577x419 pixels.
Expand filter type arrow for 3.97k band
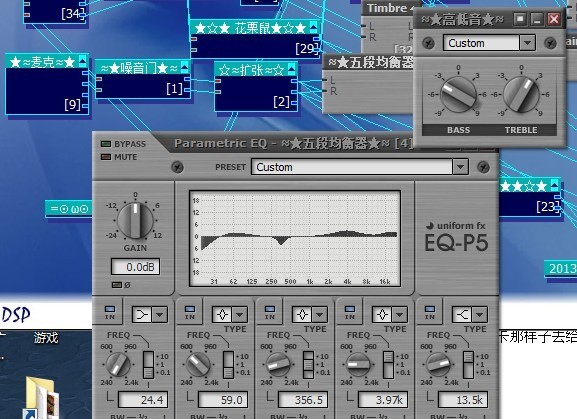pos(400,315)
